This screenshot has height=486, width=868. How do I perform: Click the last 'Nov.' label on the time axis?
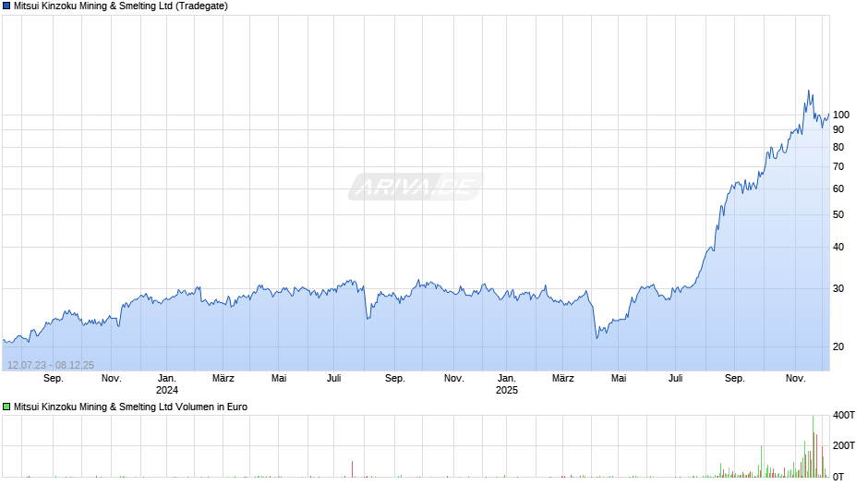[x=795, y=379]
